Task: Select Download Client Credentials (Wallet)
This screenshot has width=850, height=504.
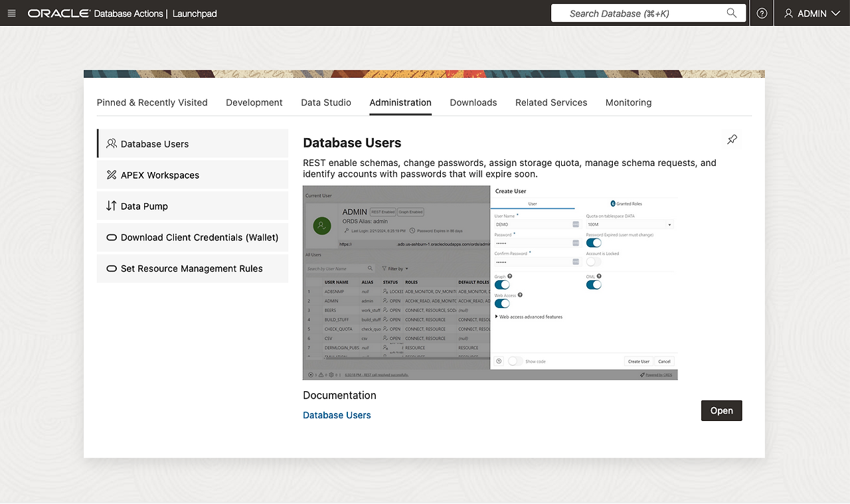Action: click(193, 237)
